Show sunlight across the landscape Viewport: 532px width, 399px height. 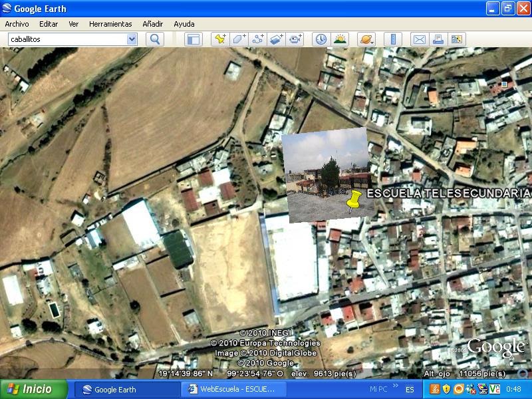tap(340, 39)
